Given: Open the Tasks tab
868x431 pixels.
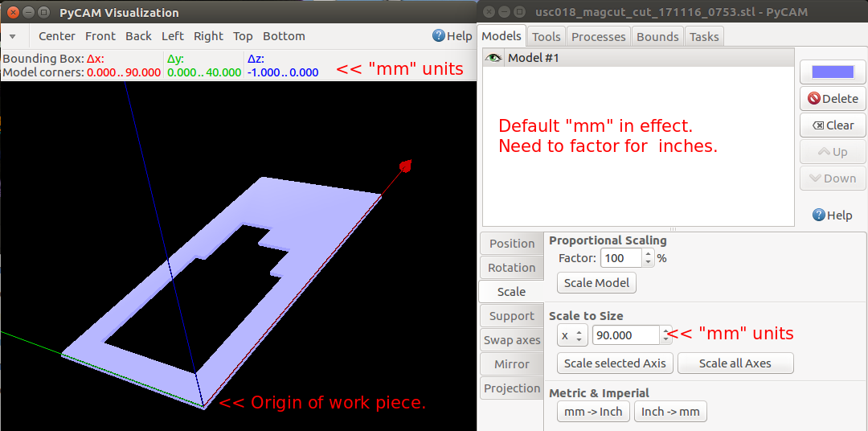Looking at the screenshot, I should pyautogui.click(x=704, y=36).
